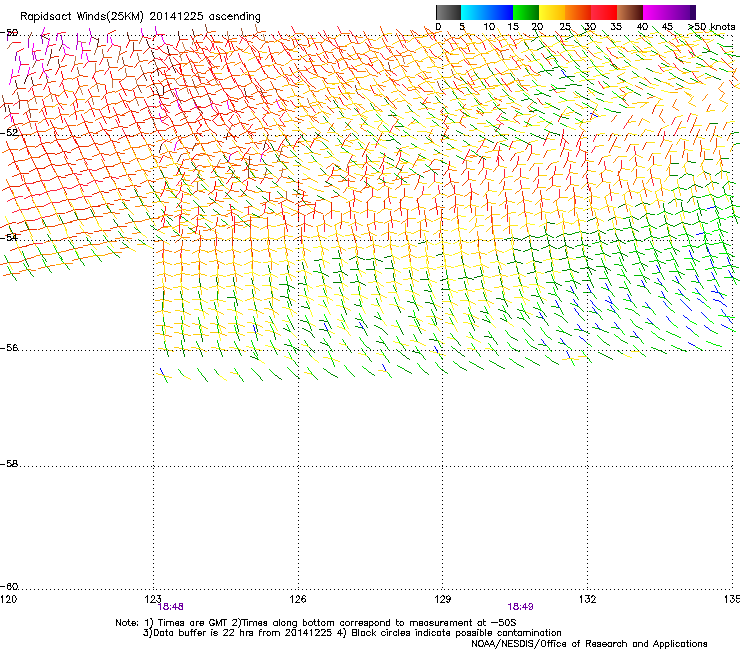The height and width of the screenshot is (650, 740).
Task: Click the purple time label '18:49'
Action: click(x=521, y=607)
